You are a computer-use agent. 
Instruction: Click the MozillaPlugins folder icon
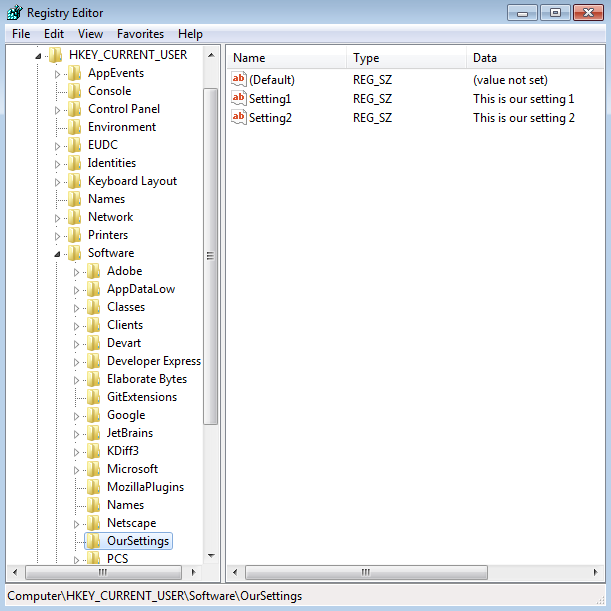(x=94, y=487)
